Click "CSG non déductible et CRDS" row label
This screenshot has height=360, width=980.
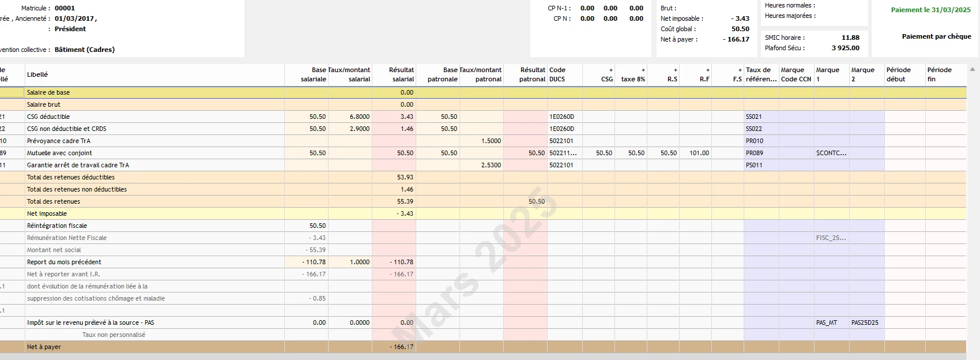click(67, 129)
